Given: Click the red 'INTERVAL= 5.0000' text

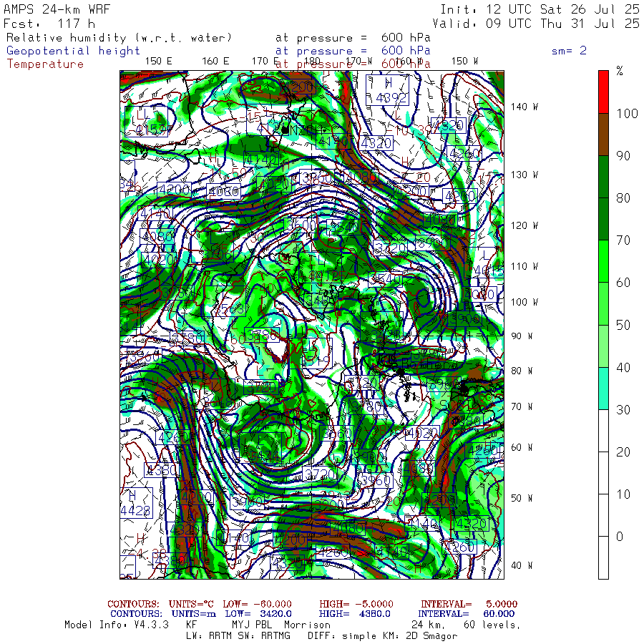Looking at the screenshot, I should [x=469, y=604].
